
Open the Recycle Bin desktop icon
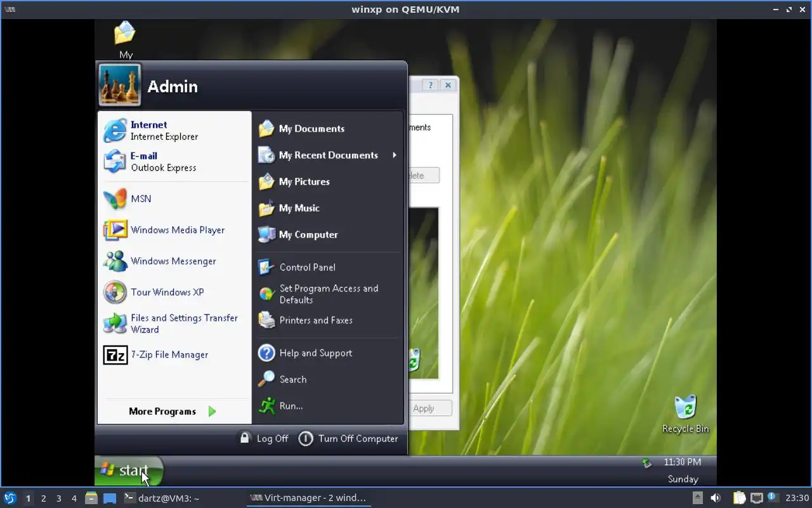point(685,414)
